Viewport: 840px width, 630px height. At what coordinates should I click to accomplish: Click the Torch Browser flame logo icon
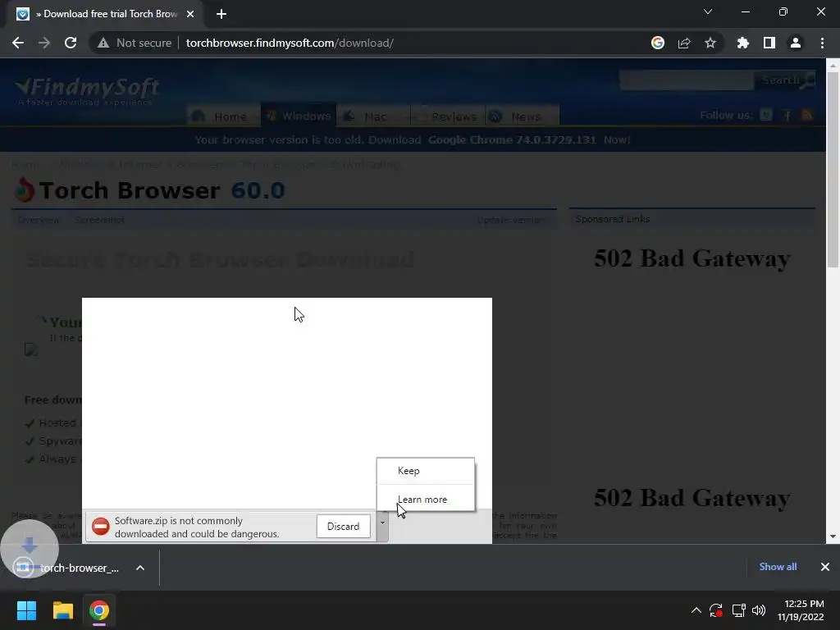(24, 189)
